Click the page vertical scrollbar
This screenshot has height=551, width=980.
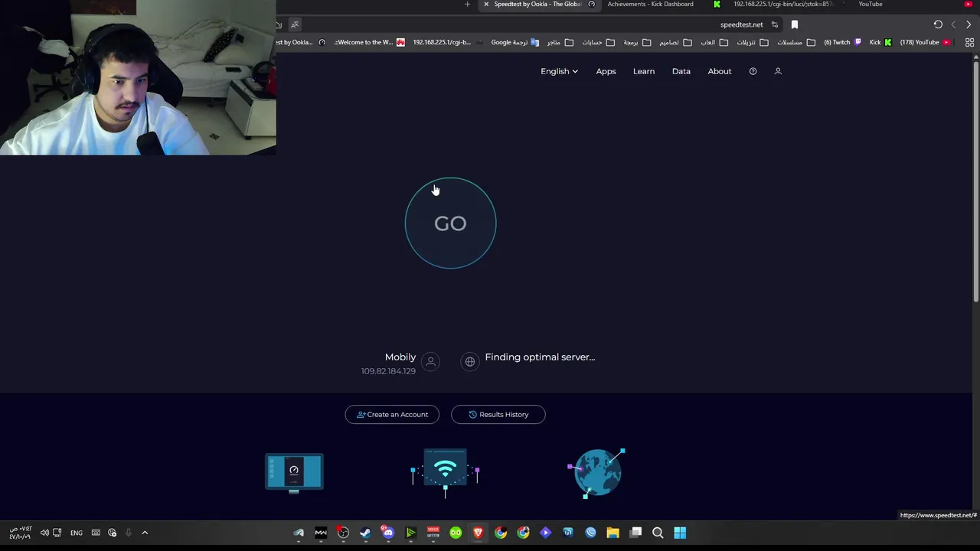976,184
